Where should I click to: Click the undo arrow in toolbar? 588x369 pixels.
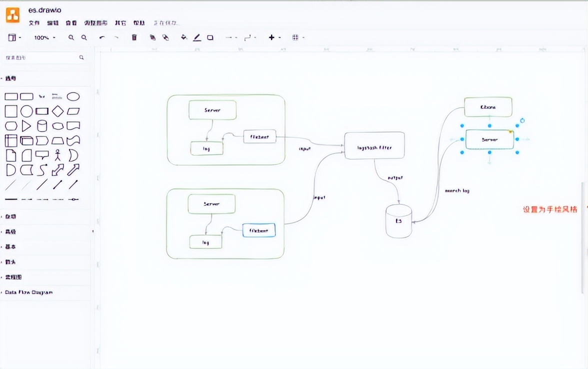click(102, 37)
